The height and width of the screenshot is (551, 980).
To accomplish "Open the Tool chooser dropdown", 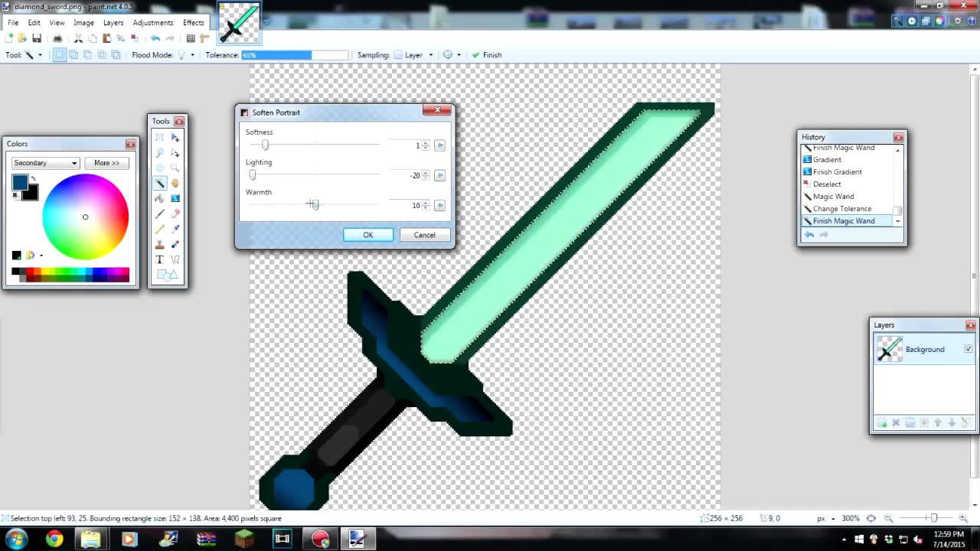I will pos(40,55).
